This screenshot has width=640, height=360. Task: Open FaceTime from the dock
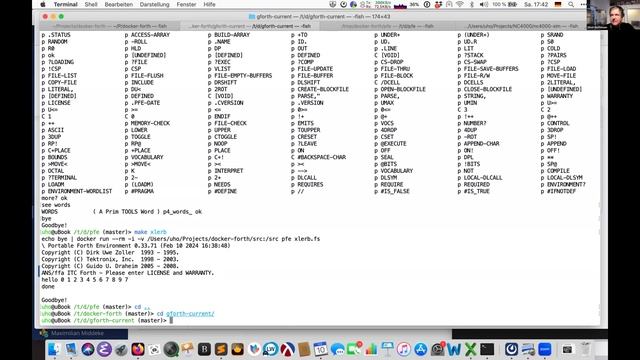354,349
